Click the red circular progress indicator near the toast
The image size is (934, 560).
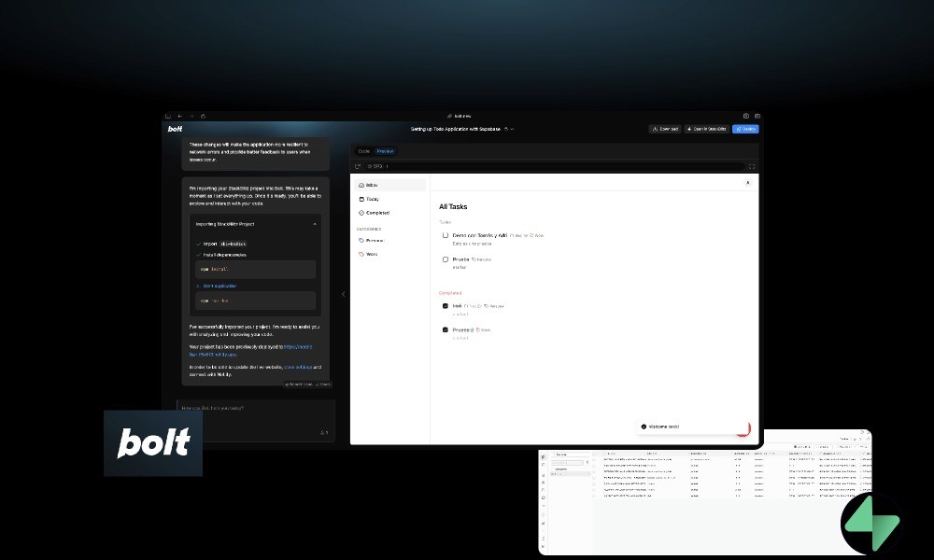[743, 428]
